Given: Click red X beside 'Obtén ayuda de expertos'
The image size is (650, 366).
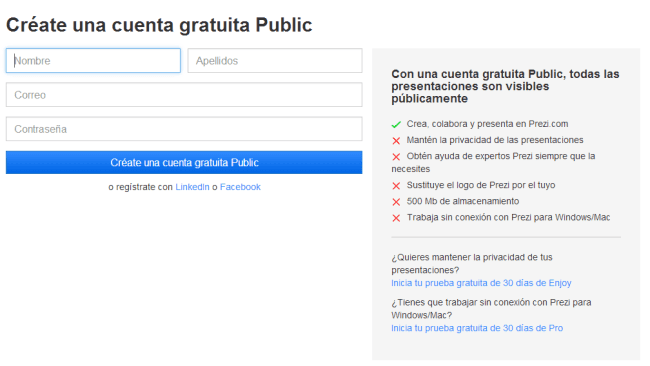Looking at the screenshot, I should [x=396, y=157].
